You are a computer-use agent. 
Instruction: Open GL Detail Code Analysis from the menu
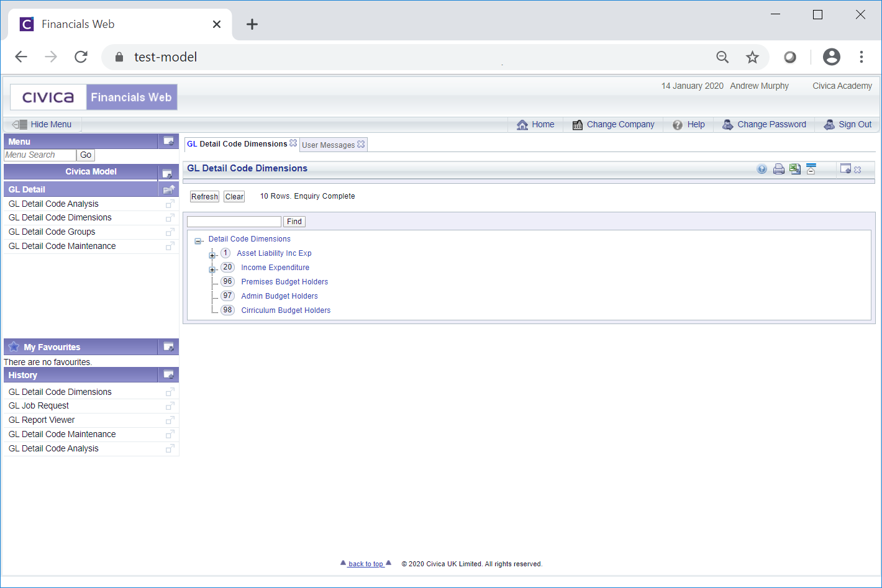click(x=53, y=204)
